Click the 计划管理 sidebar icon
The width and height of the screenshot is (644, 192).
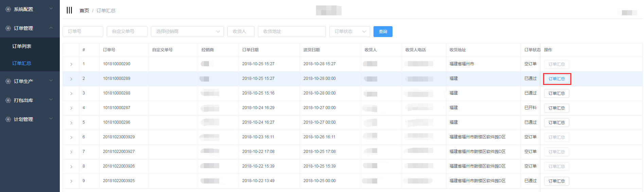8,119
